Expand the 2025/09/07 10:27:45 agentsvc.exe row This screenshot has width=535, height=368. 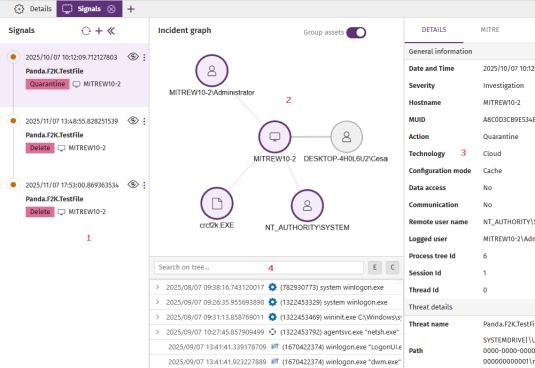point(158,332)
